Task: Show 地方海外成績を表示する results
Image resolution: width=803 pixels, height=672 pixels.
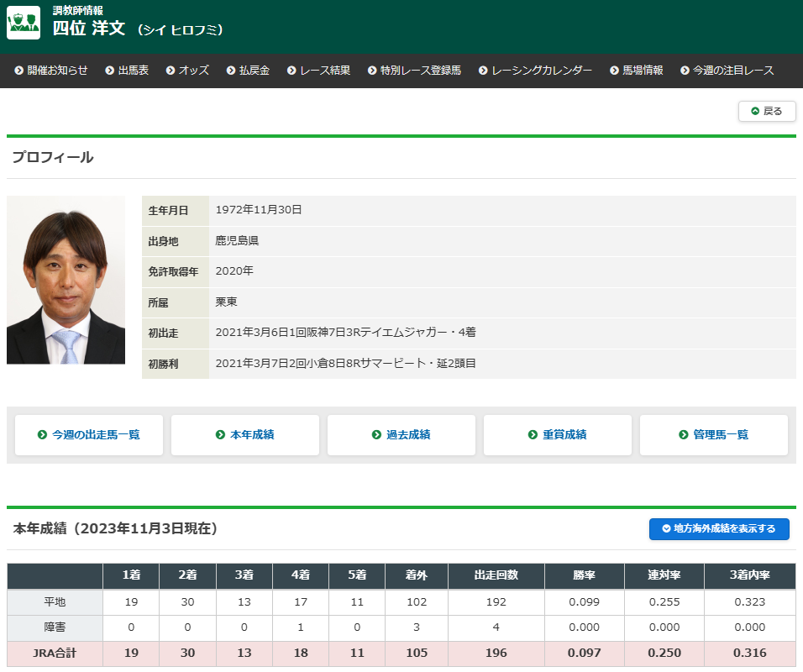Action: pos(719,528)
